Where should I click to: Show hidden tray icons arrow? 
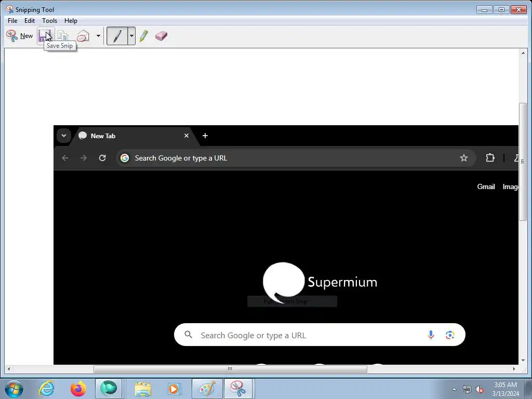454,389
